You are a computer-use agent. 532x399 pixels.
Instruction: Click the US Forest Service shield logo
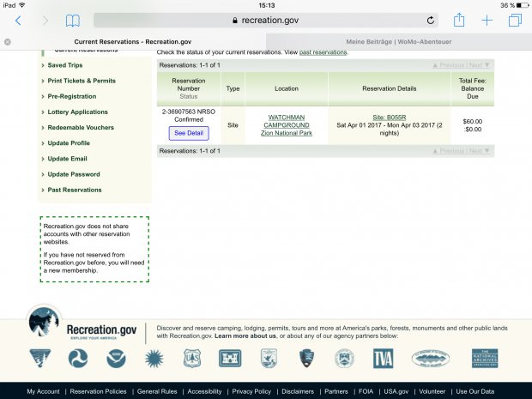(x=192, y=359)
